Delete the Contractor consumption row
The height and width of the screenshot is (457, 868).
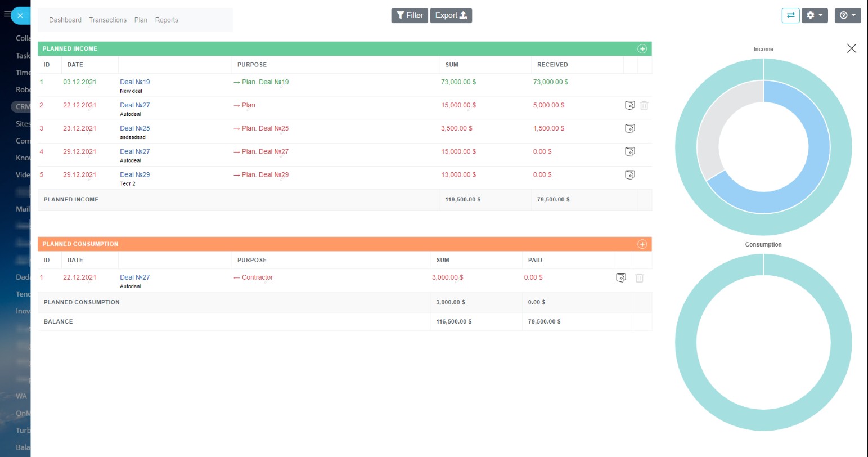(x=639, y=277)
